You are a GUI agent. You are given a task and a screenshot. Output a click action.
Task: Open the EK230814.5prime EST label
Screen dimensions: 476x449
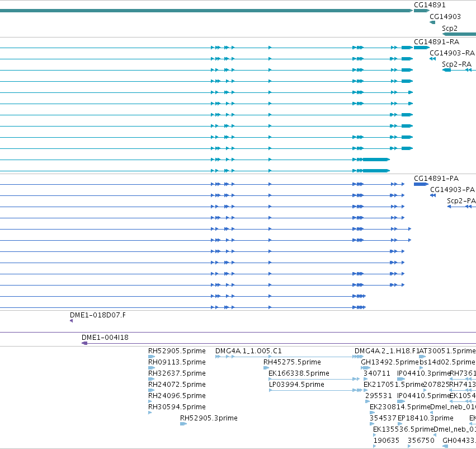point(400,407)
